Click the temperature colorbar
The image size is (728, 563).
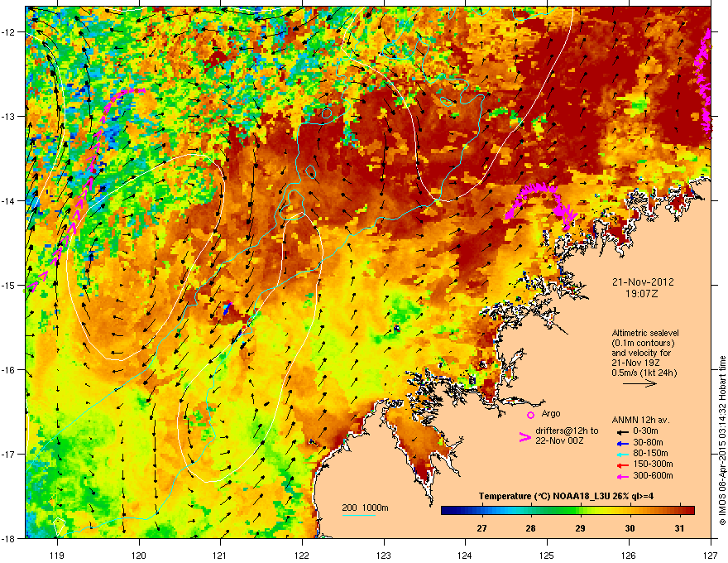coord(568,511)
